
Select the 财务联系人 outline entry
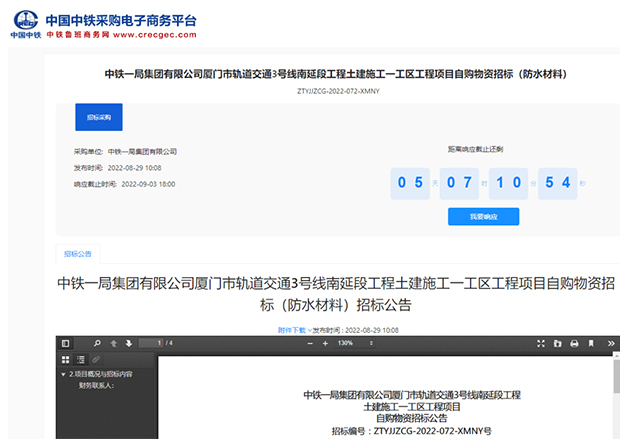coord(96,385)
